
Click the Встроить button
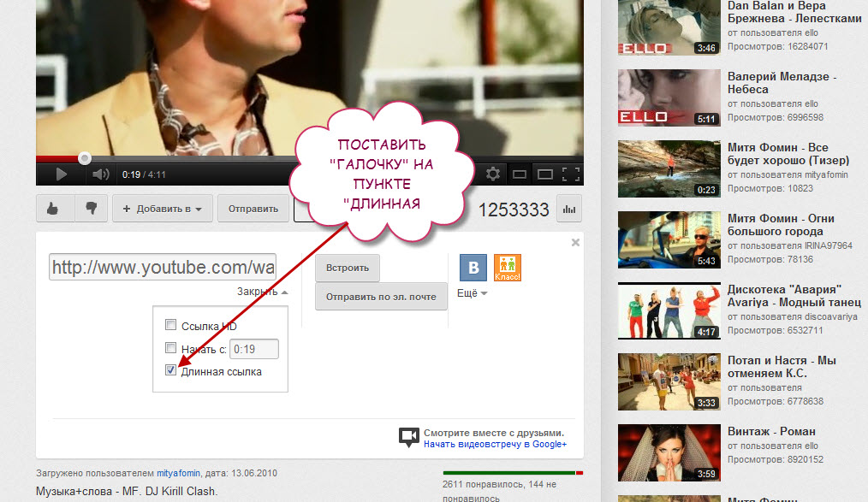(348, 268)
